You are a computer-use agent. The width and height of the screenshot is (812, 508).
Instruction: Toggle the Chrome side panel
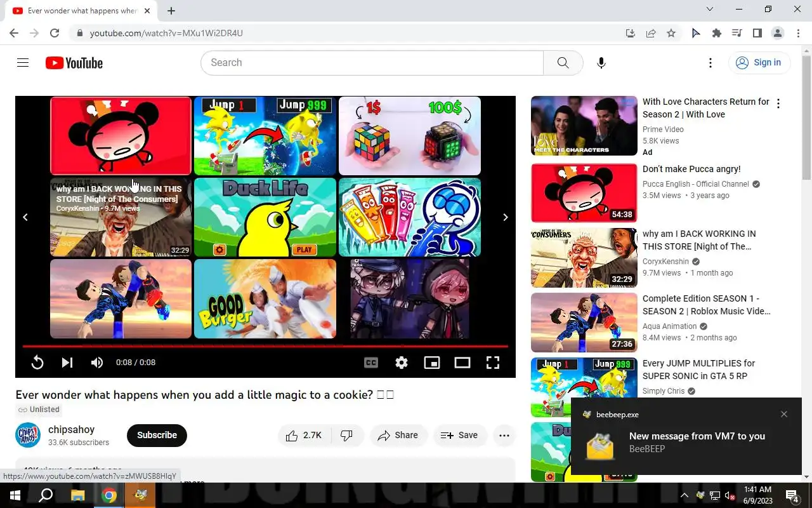(x=757, y=33)
